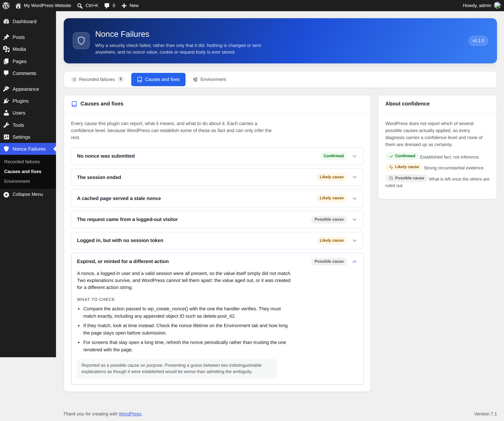Click the v1.1.0 version badge
The height and width of the screenshot is (421, 504).
[x=478, y=41]
